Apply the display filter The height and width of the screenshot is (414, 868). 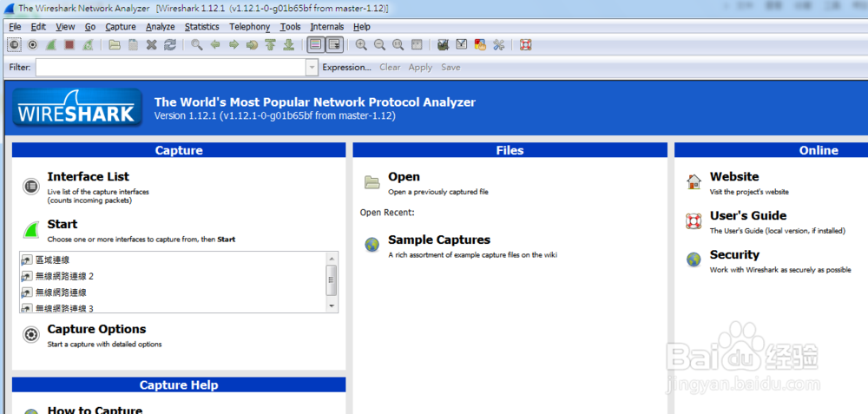click(420, 68)
